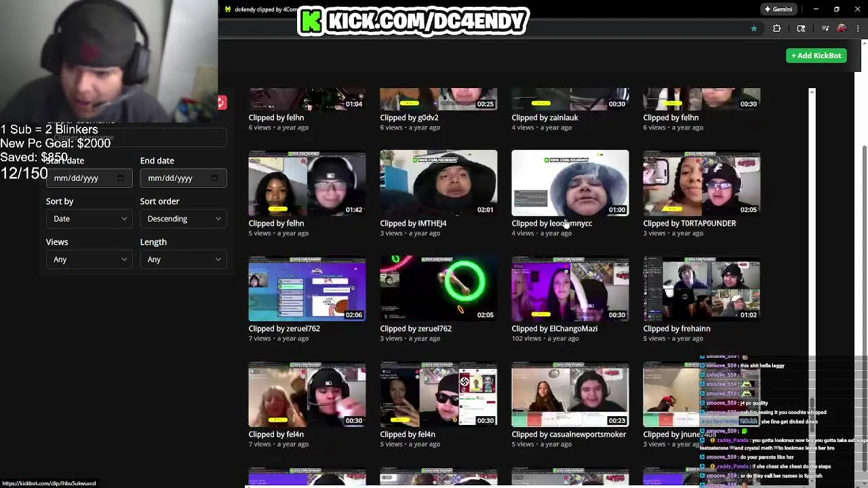868x488 pixels.
Task: Open the 00:23 clip thumbnail by casualnewportsmoker
Action: tap(570, 394)
